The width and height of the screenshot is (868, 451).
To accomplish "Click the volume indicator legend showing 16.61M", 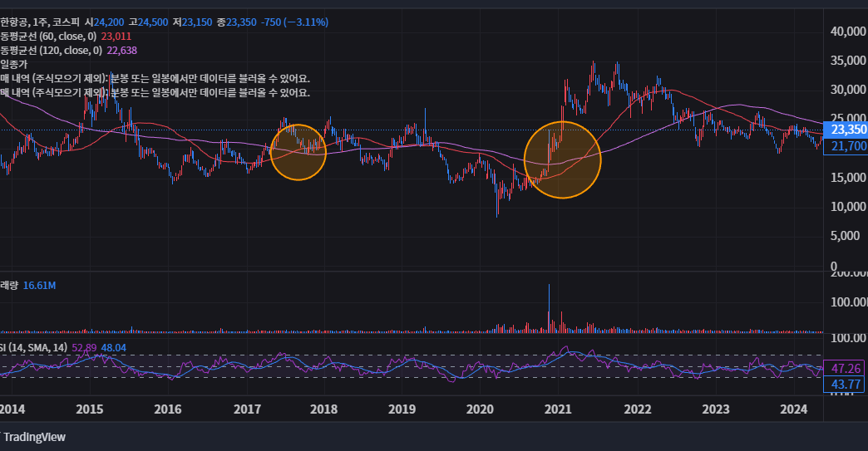I will click(x=28, y=285).
